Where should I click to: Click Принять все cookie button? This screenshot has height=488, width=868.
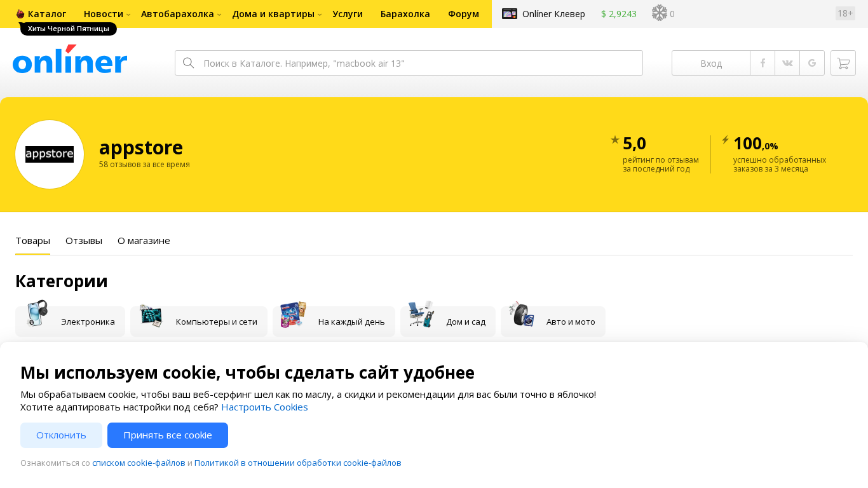click(168, 435)
